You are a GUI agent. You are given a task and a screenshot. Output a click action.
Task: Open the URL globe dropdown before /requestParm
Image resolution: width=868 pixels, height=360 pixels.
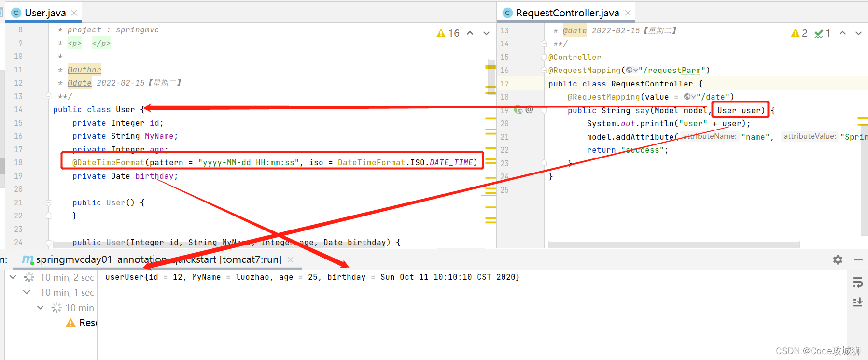click(632, 70)
